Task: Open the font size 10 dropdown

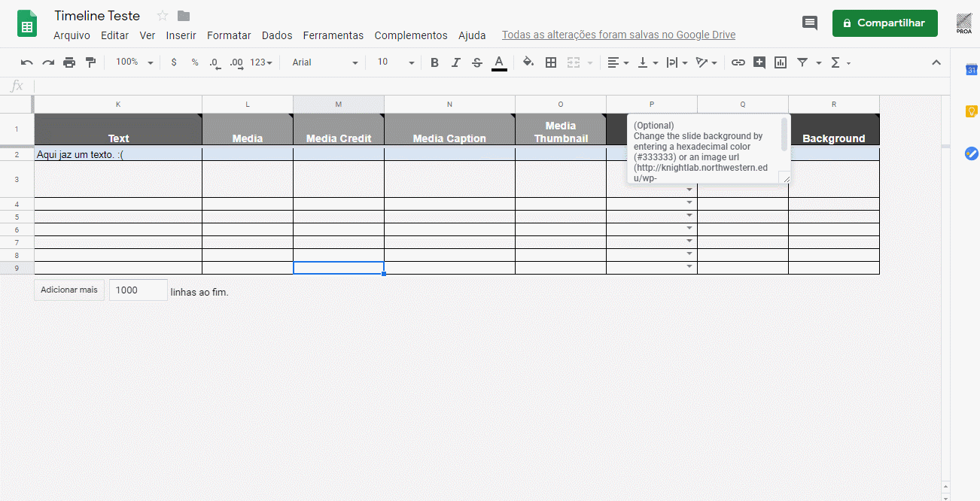Action: click(x=396, y=62)
